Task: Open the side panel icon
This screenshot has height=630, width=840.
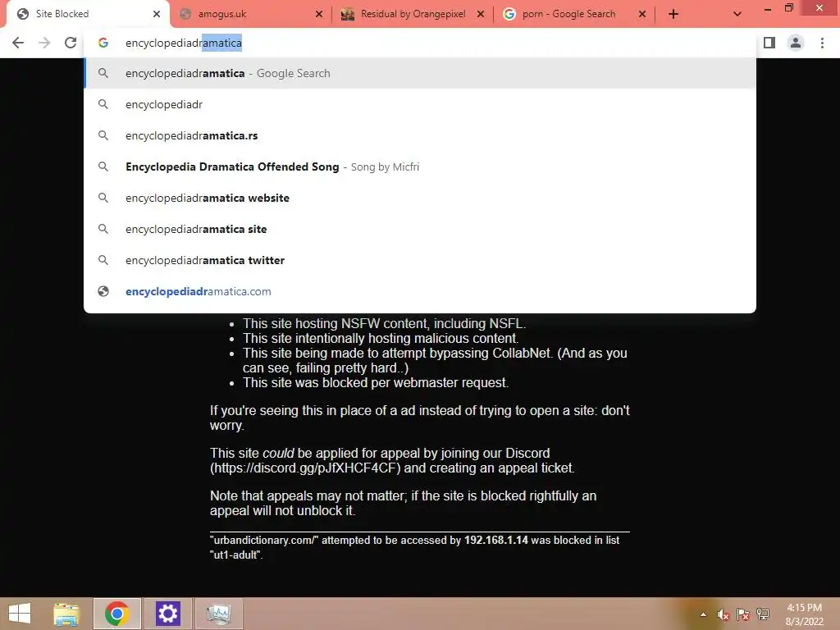Action: coord(769,43)
